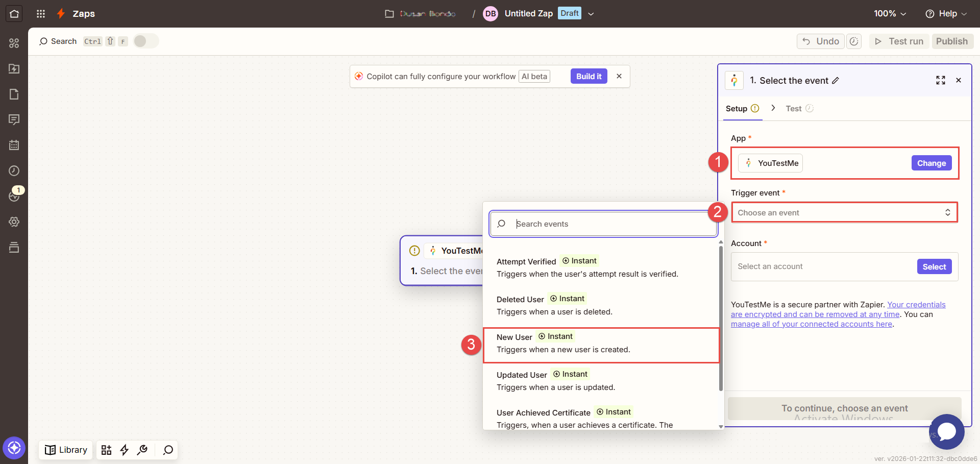Click the Zaps heading text
Viewport: 980px width, 464px height.
pos(84,14)
